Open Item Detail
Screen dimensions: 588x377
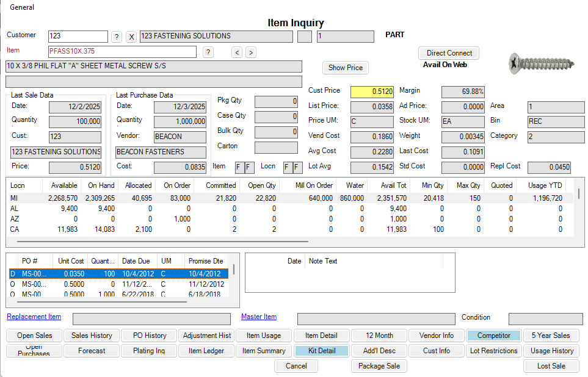click(x=321, y=336)
